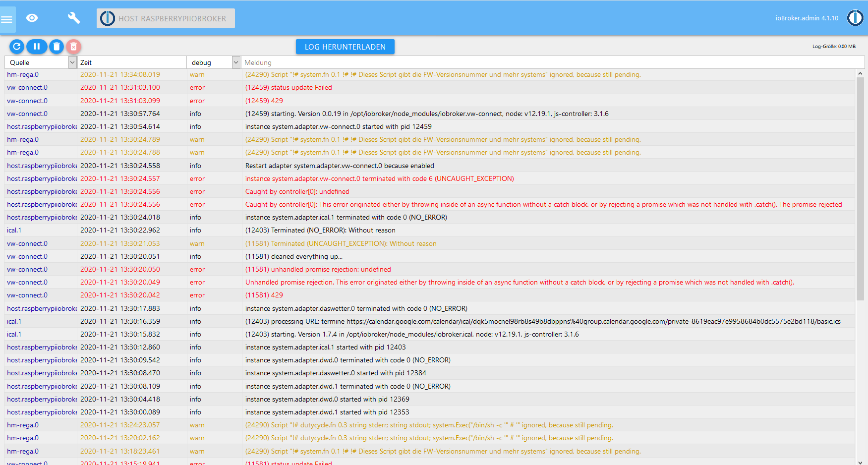This screenshot has width=868, height=465.
Task: Click 'host.raspberrypiiobroker' source in the 13:30:00.089 row
Action: (x=42, y=412)
